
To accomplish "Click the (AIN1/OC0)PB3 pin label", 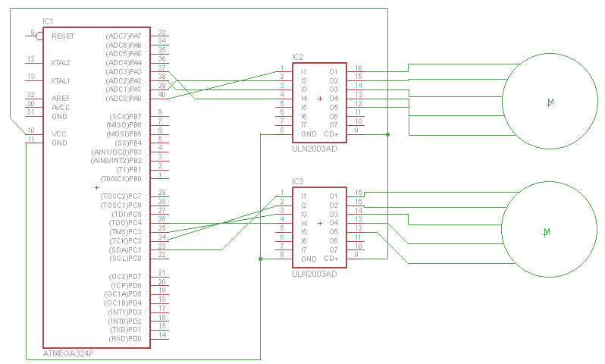I will click(116, 152).
